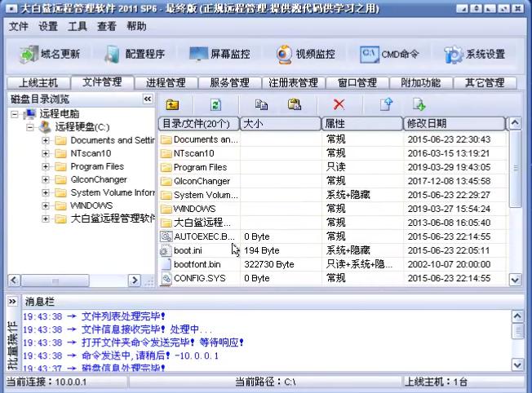Sort by 属性 column header
Image resolution: width=532 pixels, height=393 pixels.
click(362, 124)
